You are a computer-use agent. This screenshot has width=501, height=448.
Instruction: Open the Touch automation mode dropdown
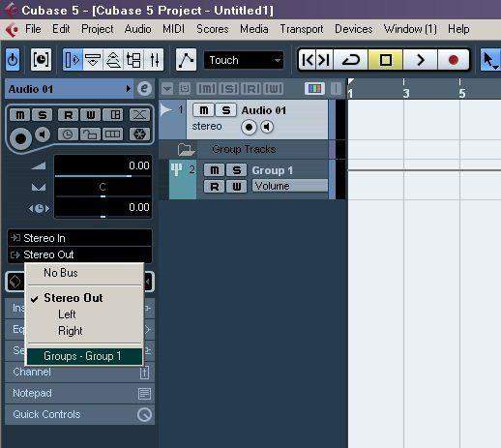pos(244,60)
